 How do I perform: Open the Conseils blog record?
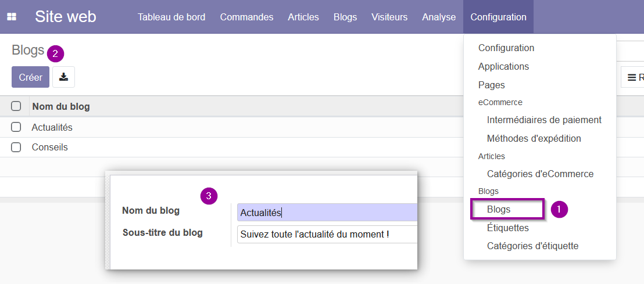coord(50,147)
